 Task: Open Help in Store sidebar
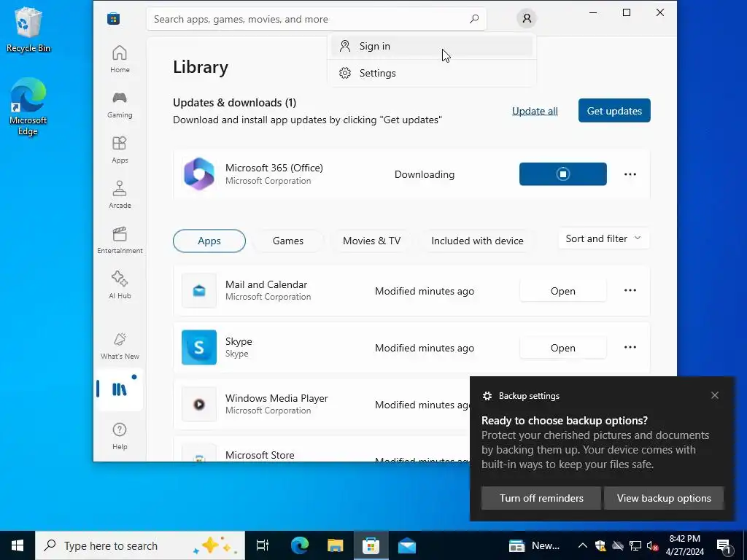pos(120,436)
